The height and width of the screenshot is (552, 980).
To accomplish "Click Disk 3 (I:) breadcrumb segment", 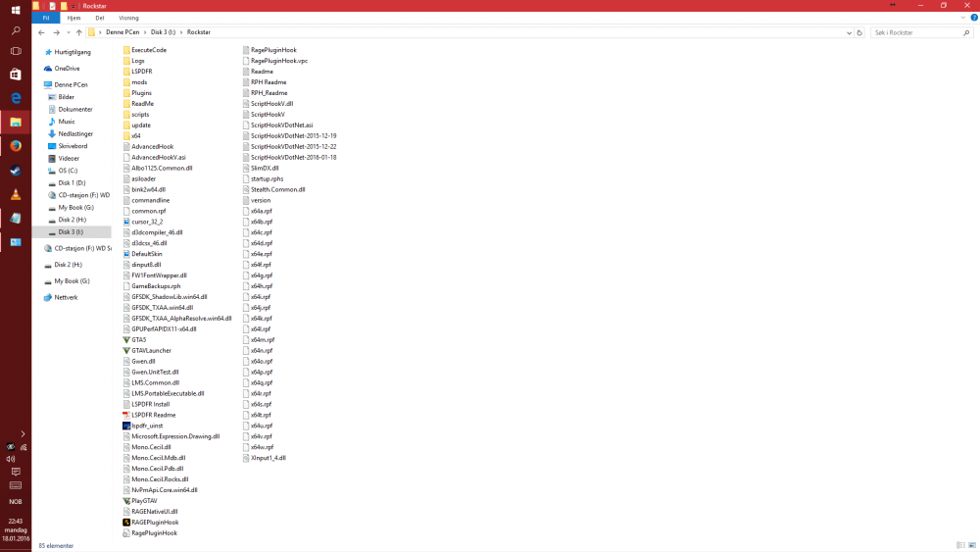I will tap(163, 32).
